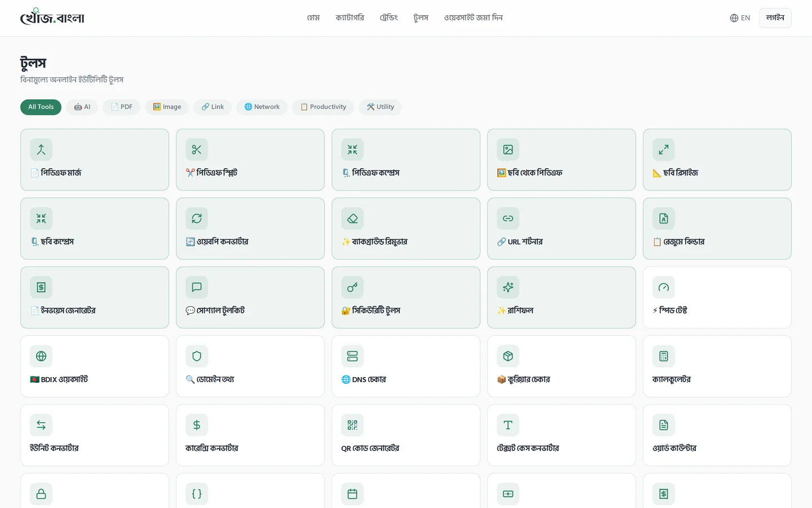Click the eraser icon for ব্যাকগ্রাউন্ড রিমুভার
The height and width of the screenshot is (508, 812).
coord(352,218)
